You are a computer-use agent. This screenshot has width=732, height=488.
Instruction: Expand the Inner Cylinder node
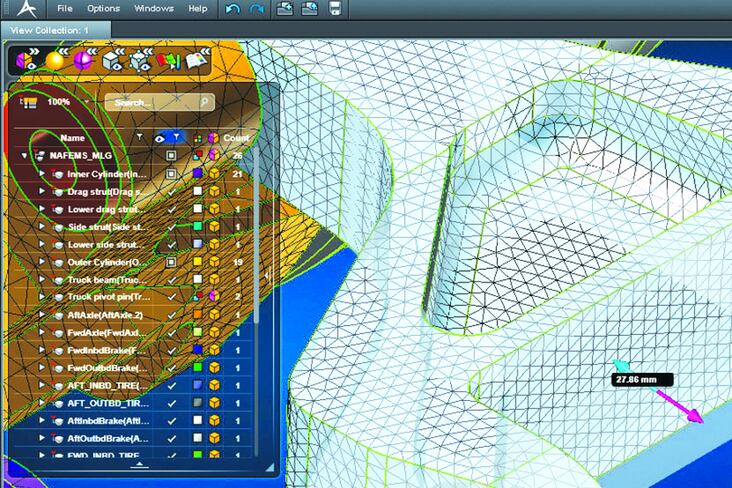click(x=42, y=174)
